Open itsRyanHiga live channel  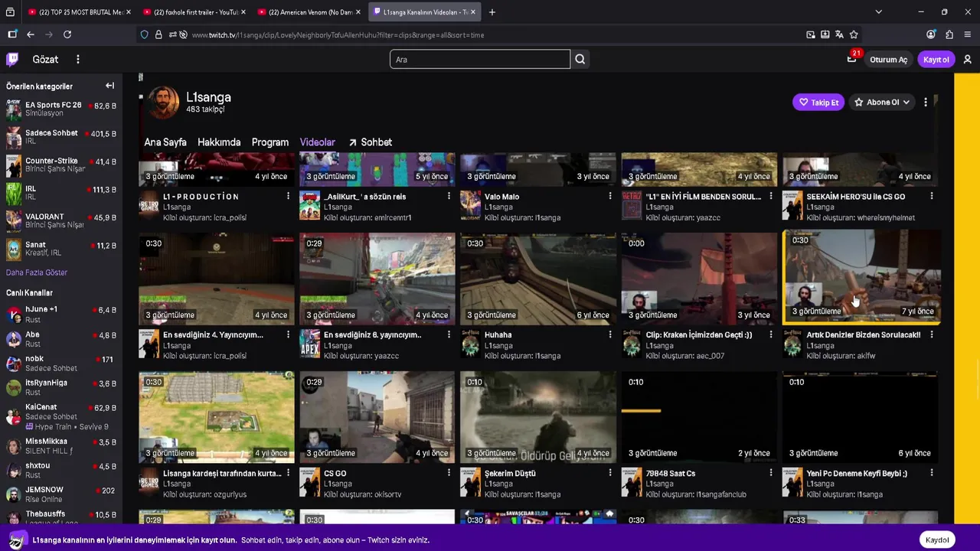(61, 387)
